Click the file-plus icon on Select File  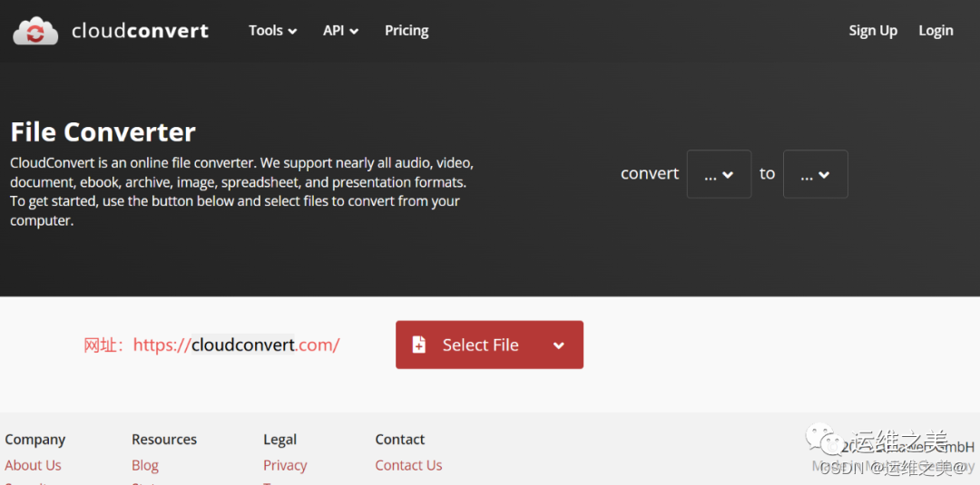[418, 344]
